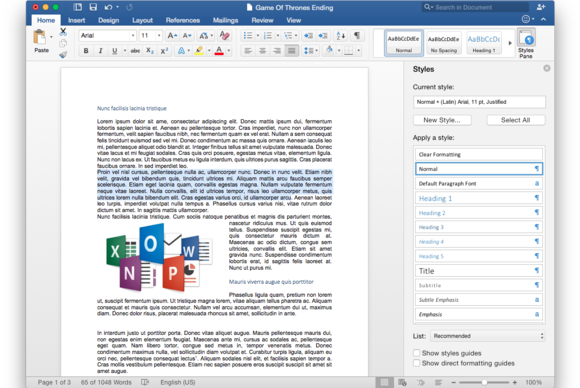Image resolution: width=580 pixels, height=388 pixels.
Task: Click the text highlight color marker
Action: (199, 51)
